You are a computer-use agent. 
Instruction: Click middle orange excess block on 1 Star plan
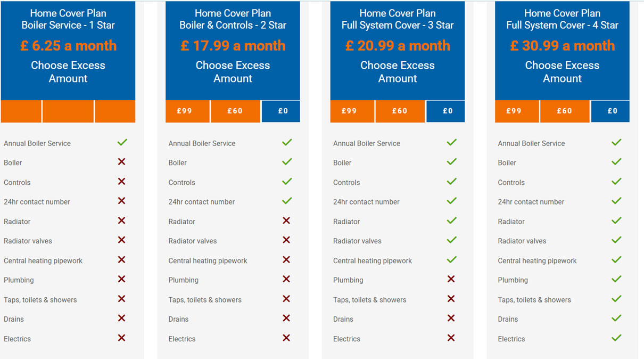point(68,111)
